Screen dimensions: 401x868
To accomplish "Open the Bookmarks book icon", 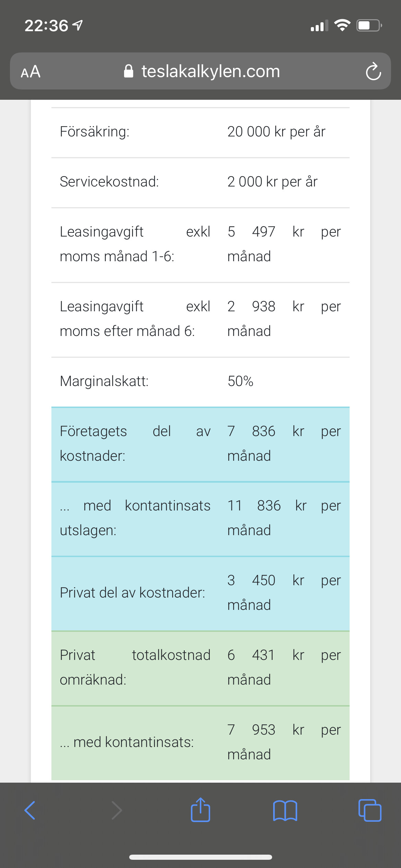I will coord(285,810).
